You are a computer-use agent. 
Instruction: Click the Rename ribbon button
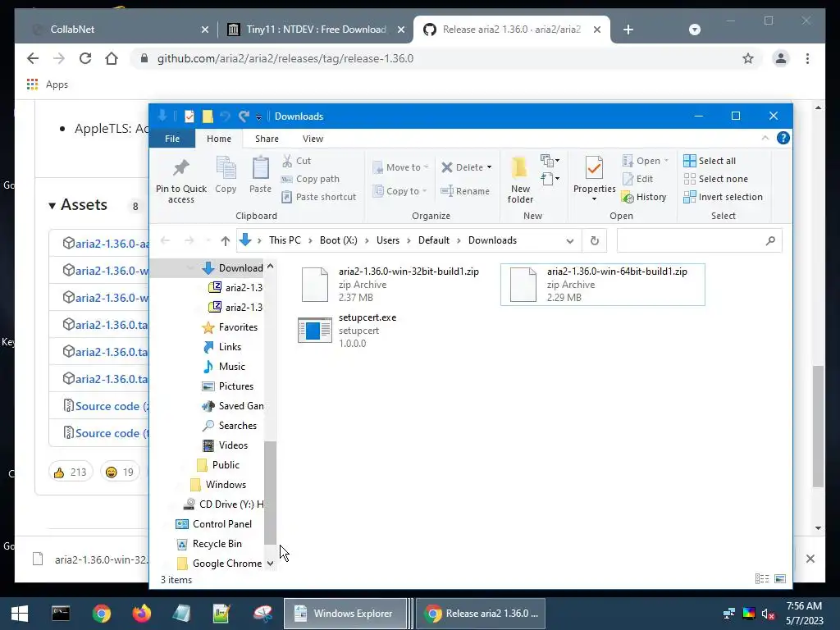click(x=464, y=190)
